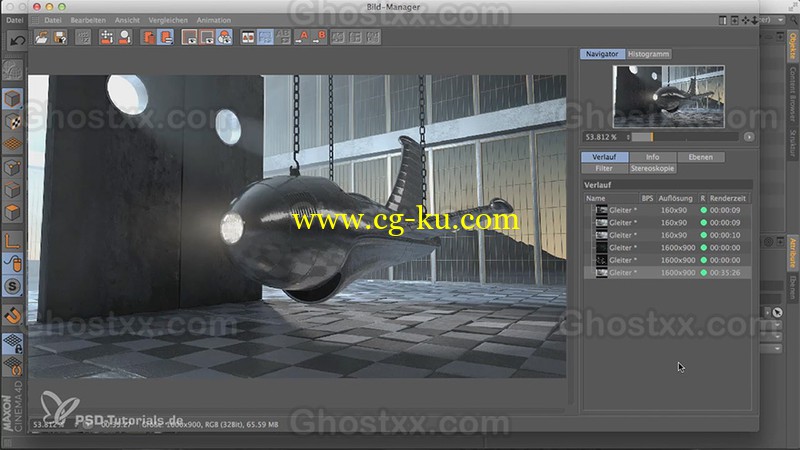Click green status dot beside 00:00:10
The image size is (800, 450).
704,235
